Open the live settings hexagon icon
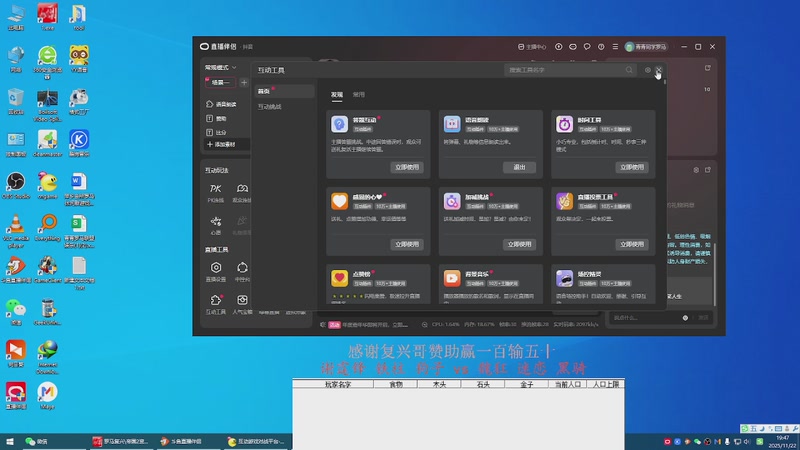 pyautogui.click(x=216, y=267)
